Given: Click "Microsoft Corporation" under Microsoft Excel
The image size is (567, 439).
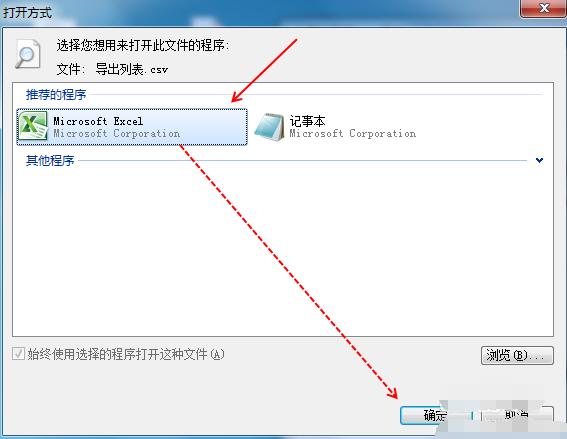Looking at the screenshot, I should pos(116,133).
